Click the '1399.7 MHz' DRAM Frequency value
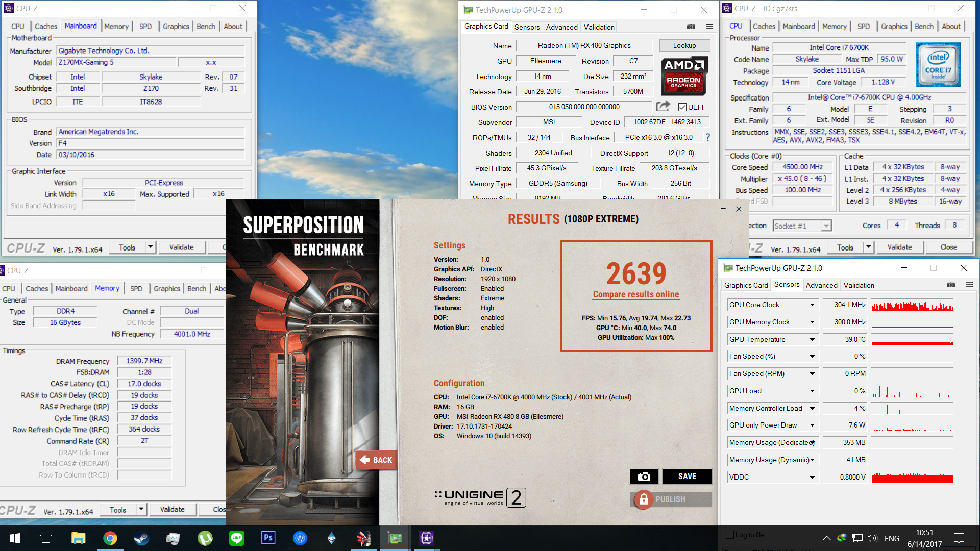Viewport: 980px width, 551px height. coord(144,361)
